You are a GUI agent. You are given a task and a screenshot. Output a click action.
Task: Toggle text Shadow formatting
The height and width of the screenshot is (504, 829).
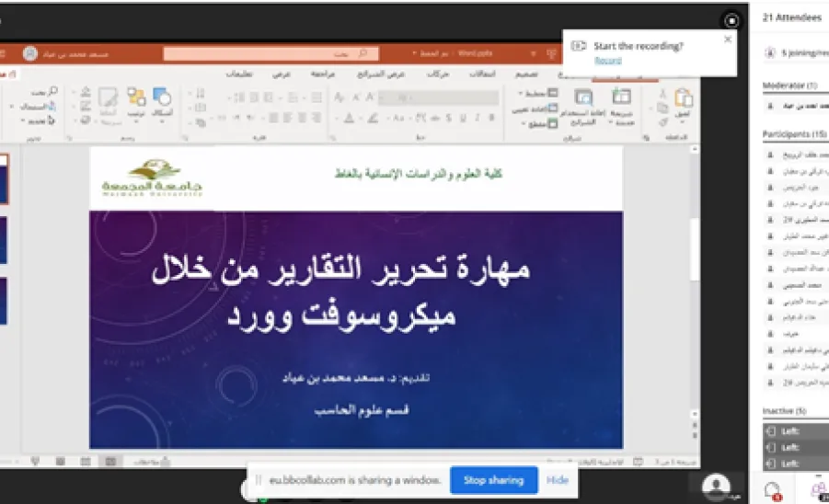tap(448, 119)
